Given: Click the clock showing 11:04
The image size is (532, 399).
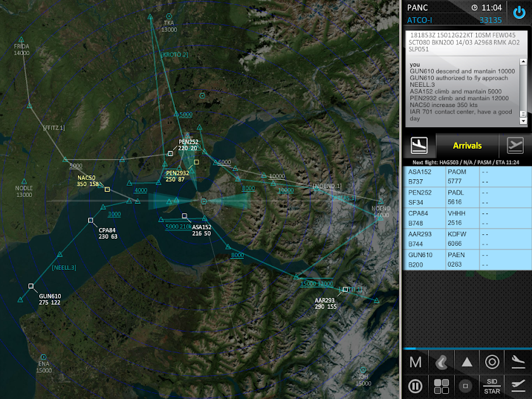Looking at the screenshot, I should pyautogui.click(x=486, y=8).
